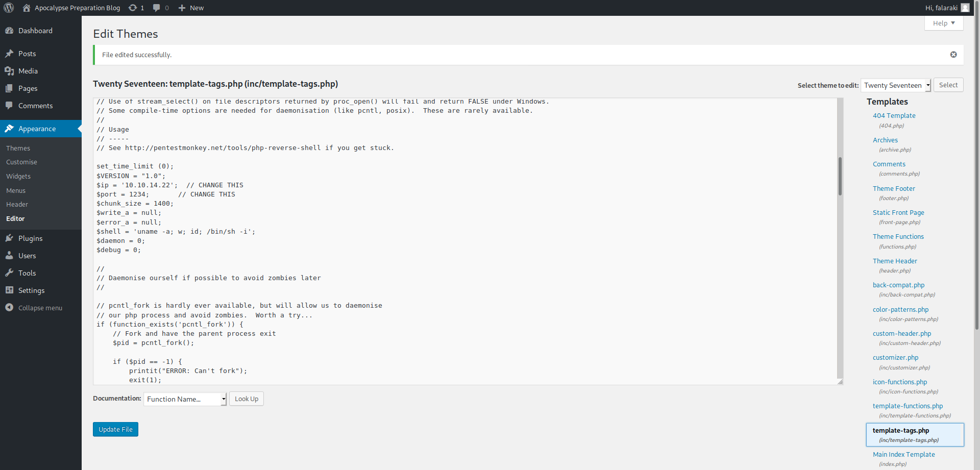The height and width of the screenshot is (470, 980).
Task: Click the Users person icon
Action: tap(9, 256)
